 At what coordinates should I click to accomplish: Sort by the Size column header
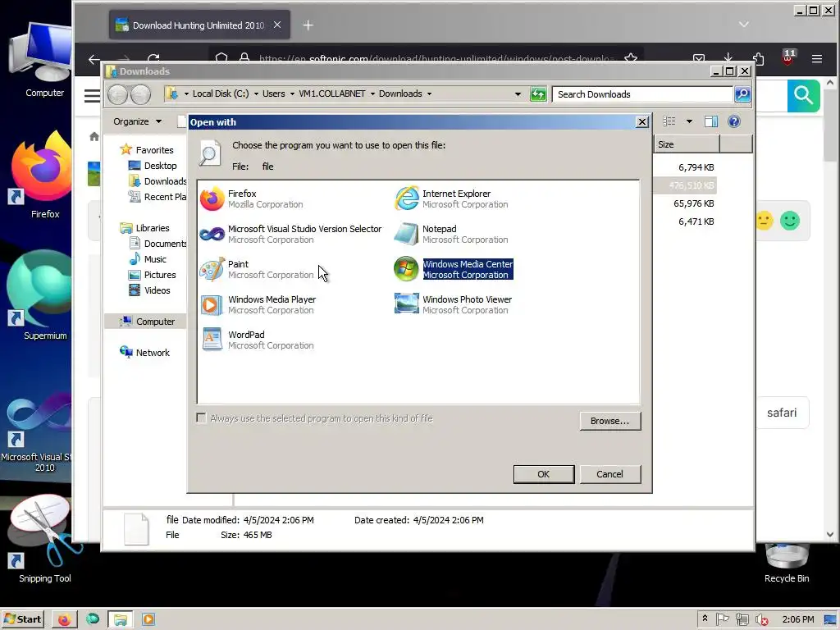click(686, 144)
